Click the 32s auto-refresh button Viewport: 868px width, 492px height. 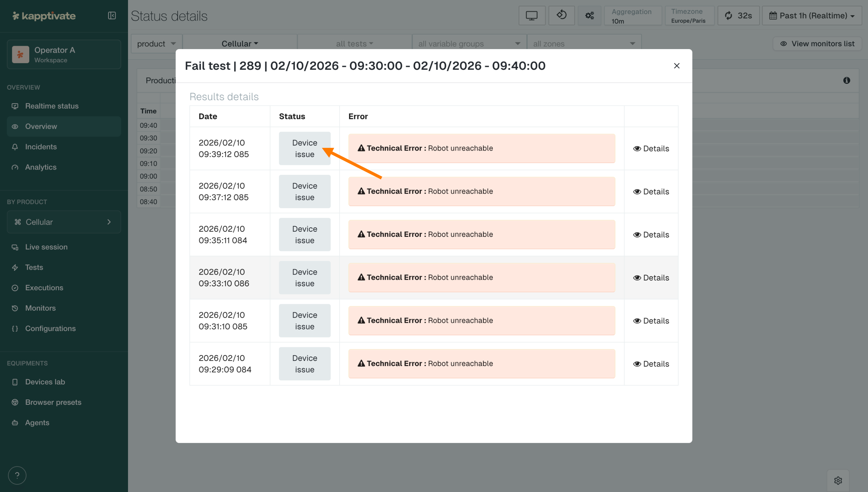(x=738, y=16)
